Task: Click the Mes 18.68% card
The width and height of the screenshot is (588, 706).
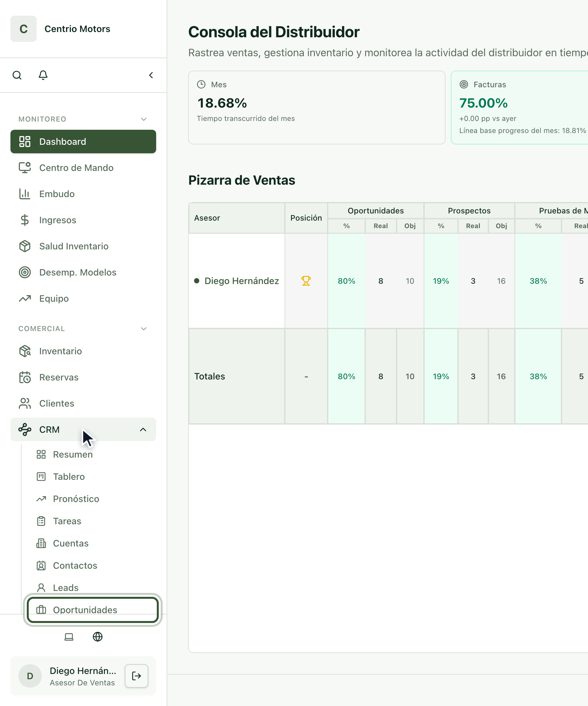Action: tap(317, 108)
